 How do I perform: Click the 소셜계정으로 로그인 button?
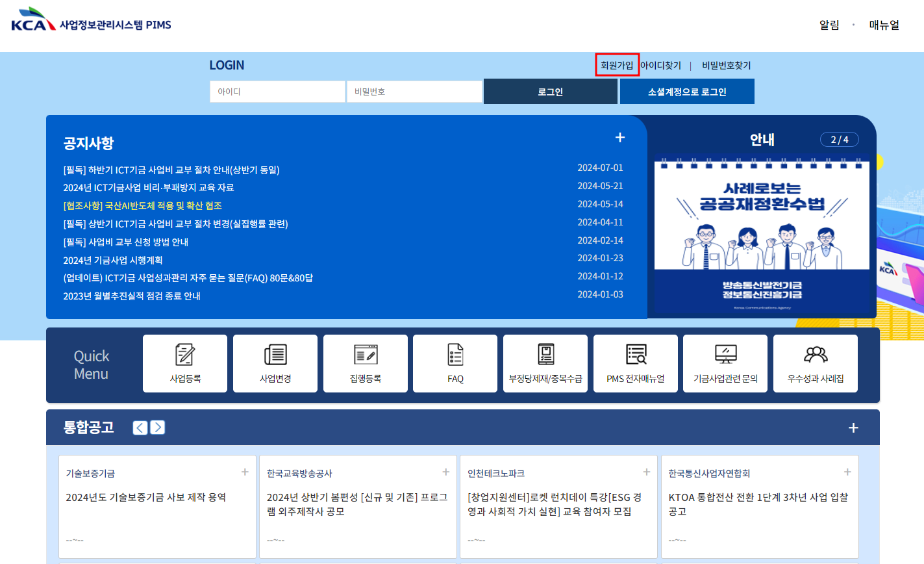click(687, 92)
